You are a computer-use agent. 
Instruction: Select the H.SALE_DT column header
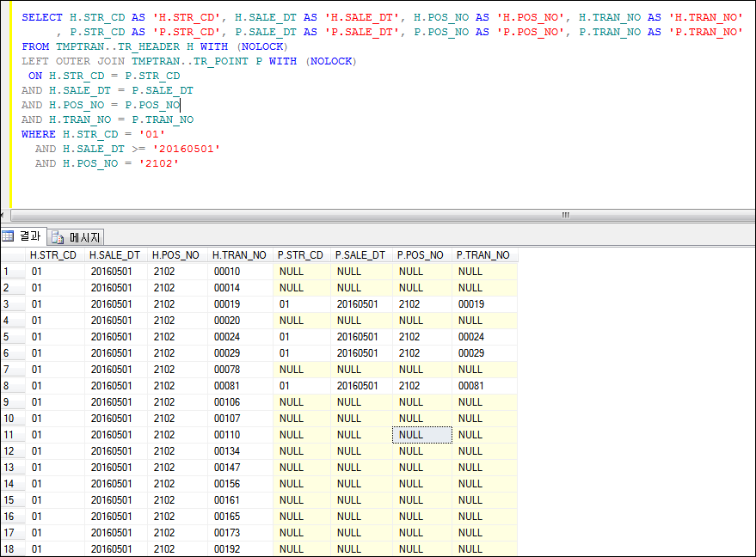[x=114, y=255]
